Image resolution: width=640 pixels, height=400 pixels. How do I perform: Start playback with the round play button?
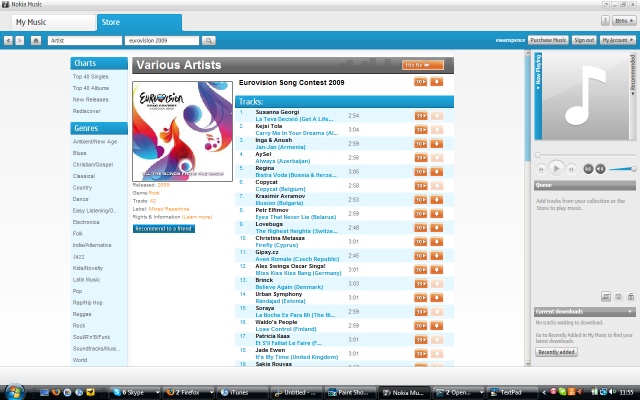click(x=556, y=168)
